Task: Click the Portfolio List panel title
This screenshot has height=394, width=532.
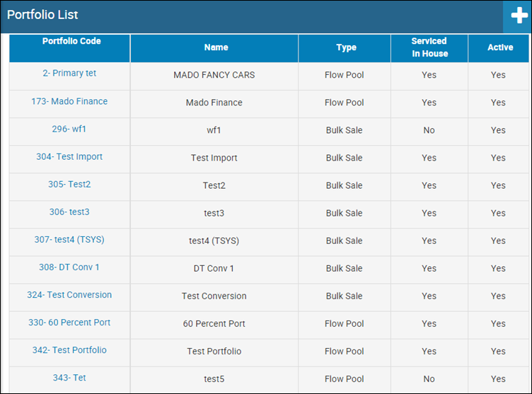Action: 42,15
